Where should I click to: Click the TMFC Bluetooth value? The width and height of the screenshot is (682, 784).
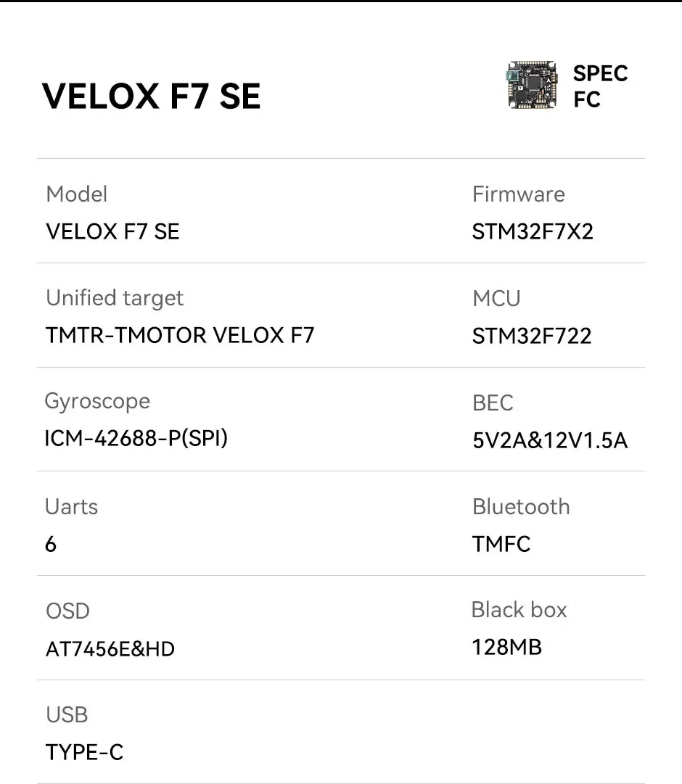pyautogui.click(x=501, y=543)
